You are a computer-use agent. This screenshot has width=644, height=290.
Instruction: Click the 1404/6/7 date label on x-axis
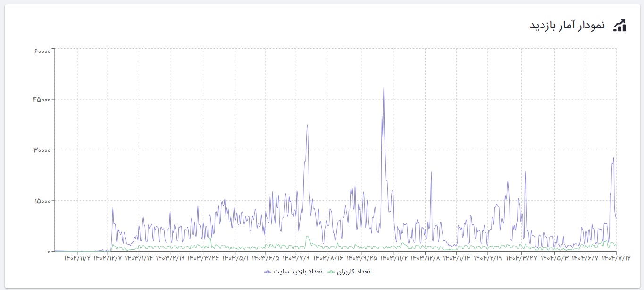585,258
